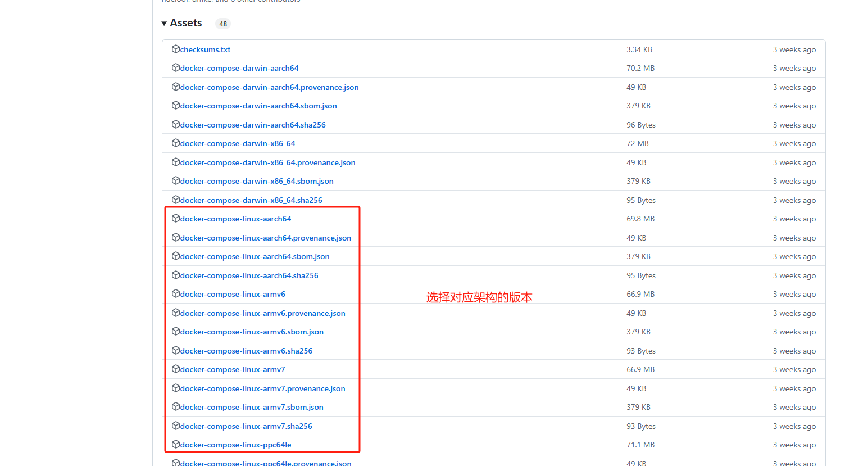This screenshot has height=466, width=868.
Task: Open docker-compose-linux-aarch64.sbom.json
Action: coord(255,256)
